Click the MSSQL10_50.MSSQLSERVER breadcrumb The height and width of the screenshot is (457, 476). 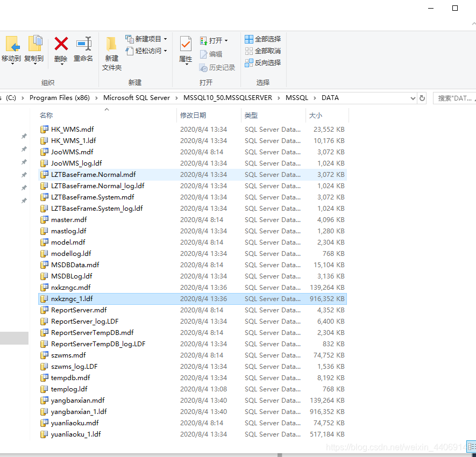(x=228, y=98)
